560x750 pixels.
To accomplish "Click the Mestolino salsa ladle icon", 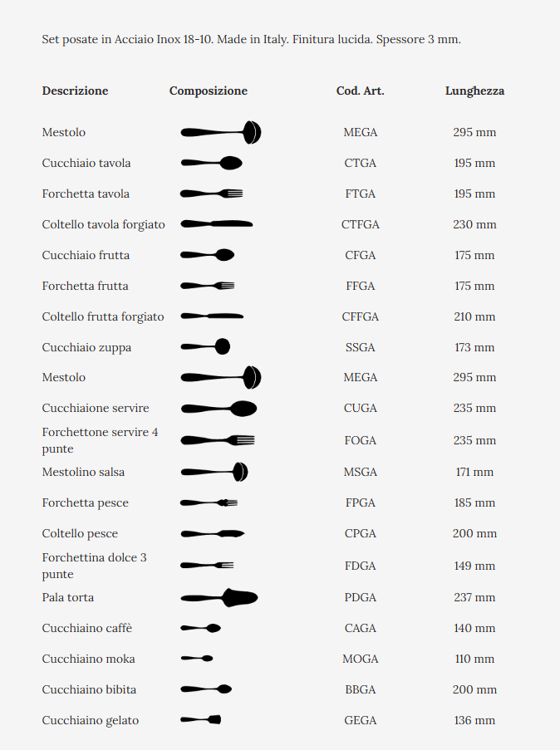I will pos(214,472).
